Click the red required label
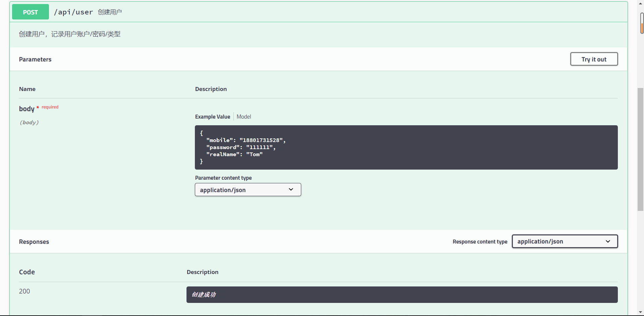644x316 pixels. pyautogui.click(x=50, y=107)
